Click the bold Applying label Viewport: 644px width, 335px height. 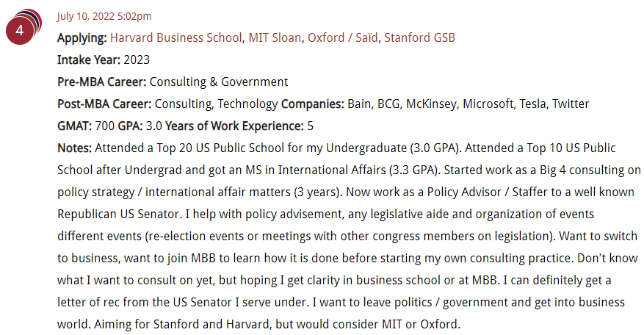pos(82,38)
